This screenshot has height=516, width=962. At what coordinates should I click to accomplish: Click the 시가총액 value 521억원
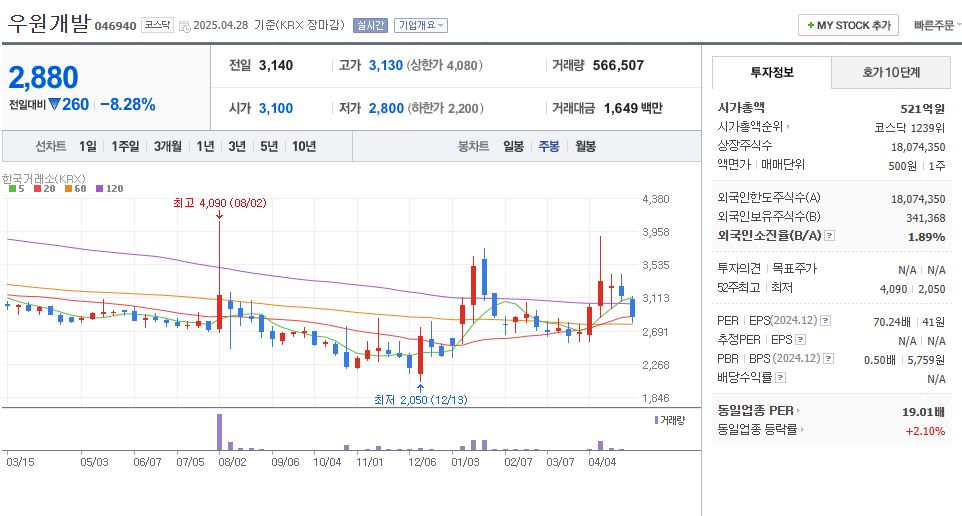(x=923, y=109)
